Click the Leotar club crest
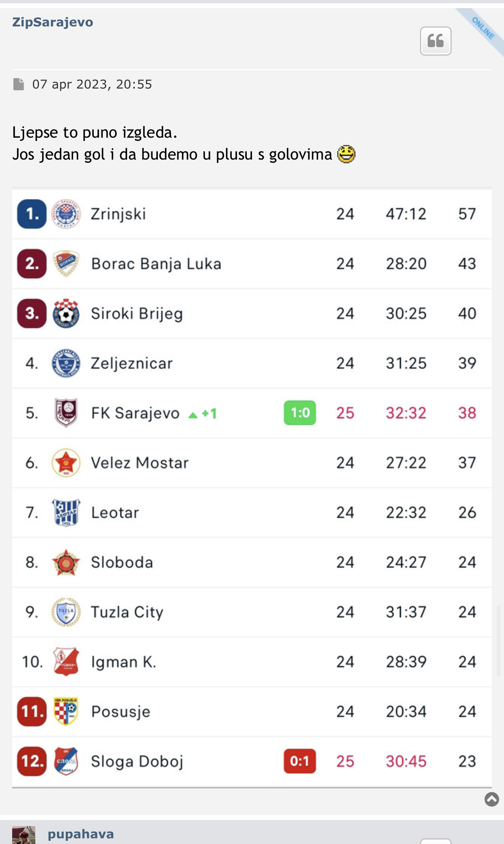504x844 pixels. (x=66, y=513)
